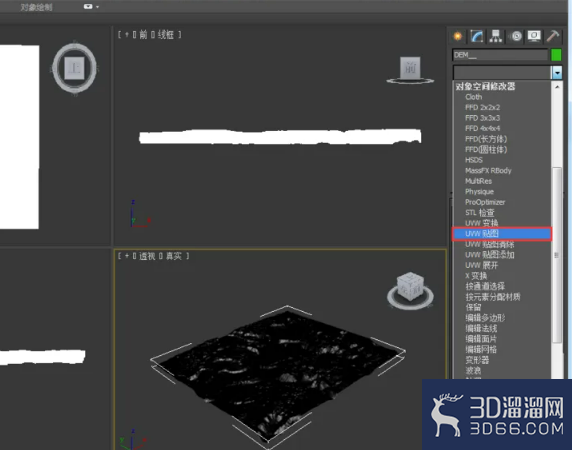Select the white terrain strip in front viewport

tap(280, 137)
